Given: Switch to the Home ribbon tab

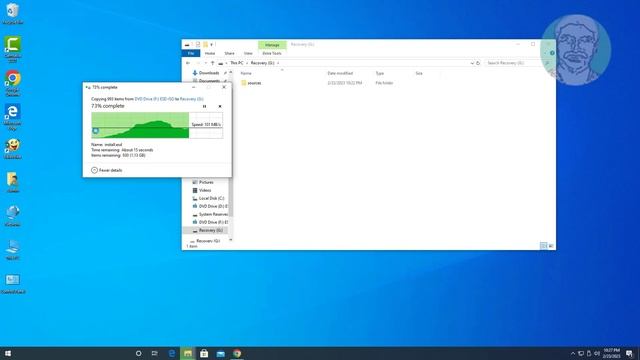Looking at the screenshot, I should click(x=210, y=53).
